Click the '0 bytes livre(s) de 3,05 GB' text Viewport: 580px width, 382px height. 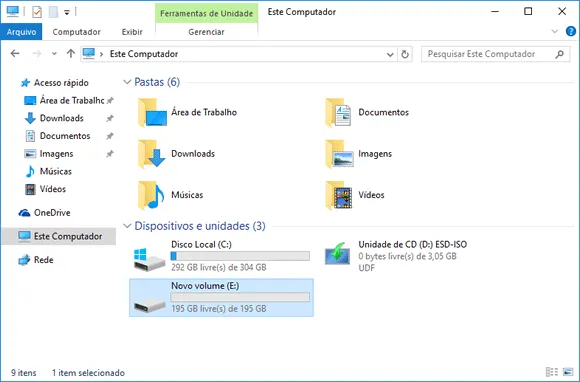point(407,256)
